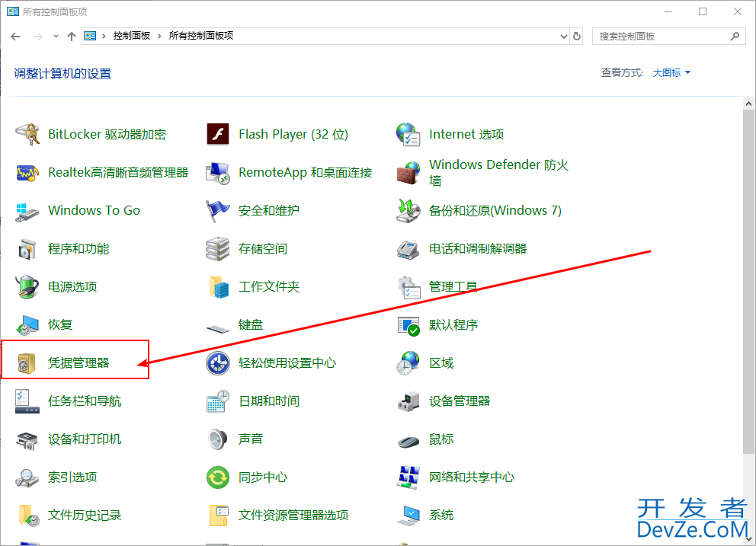
Task: Open 同步中心 green sync icon
Action: click(x=218, y=477)
